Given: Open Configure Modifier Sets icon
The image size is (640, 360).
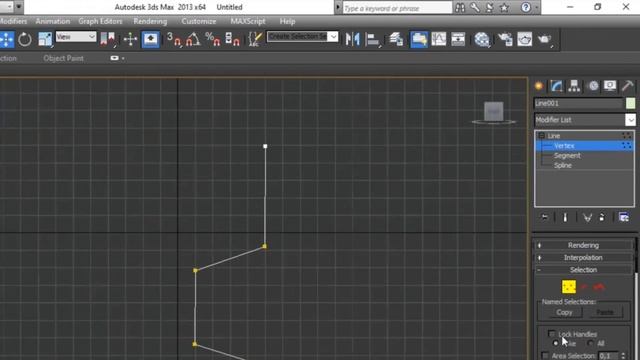Looking at the screenshot, I should (x=624, y=218).
